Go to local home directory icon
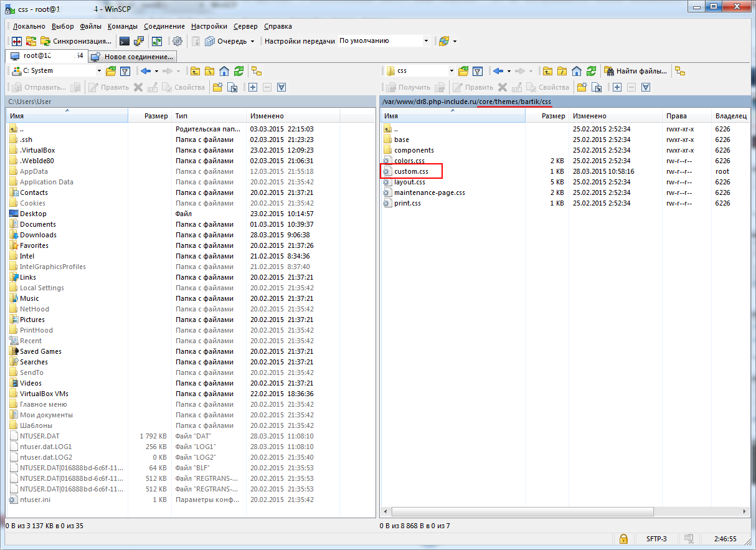 tap(224, 71)
